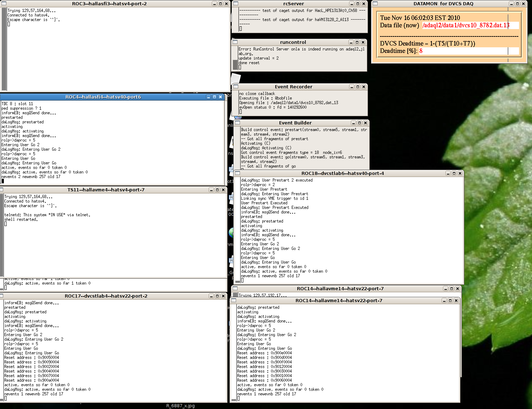532x409 pixels.
Task: Click 'done reset' text in runcontrol
Action: [x=249, y=63]
